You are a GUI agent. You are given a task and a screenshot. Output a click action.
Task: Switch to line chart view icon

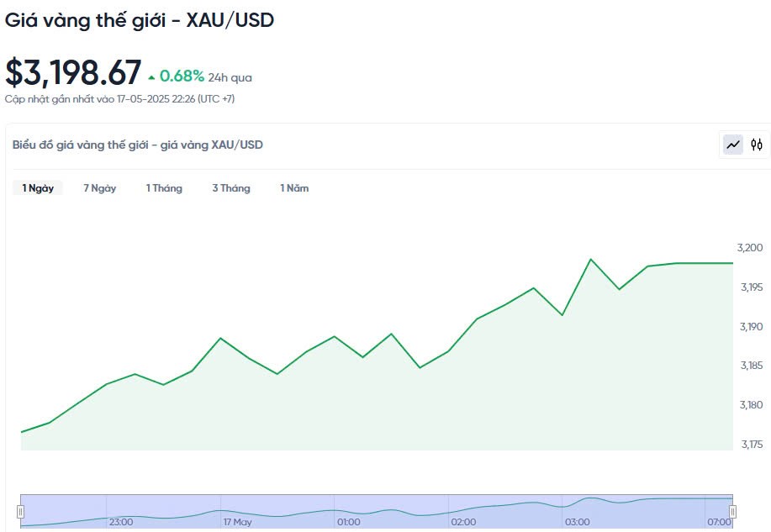733,145
